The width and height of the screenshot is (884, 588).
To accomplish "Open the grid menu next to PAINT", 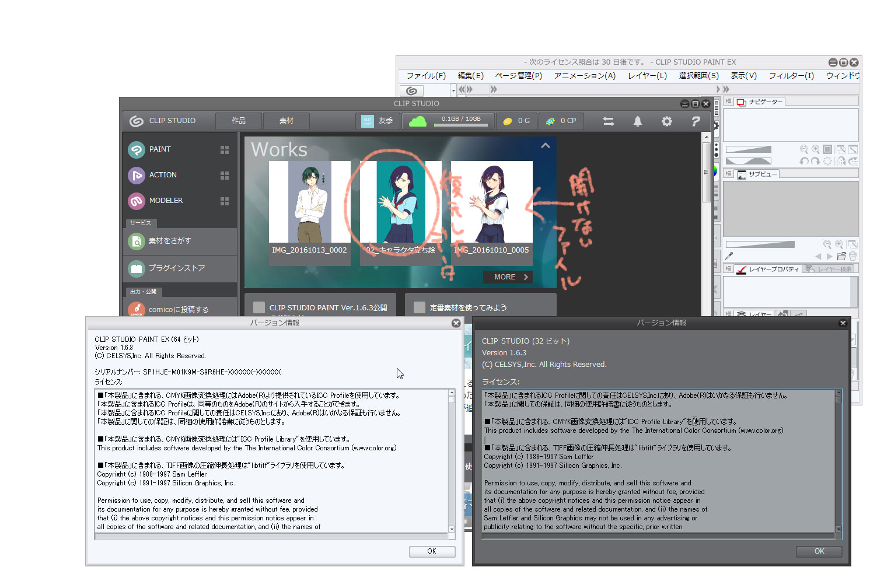I will coord(225,150).
